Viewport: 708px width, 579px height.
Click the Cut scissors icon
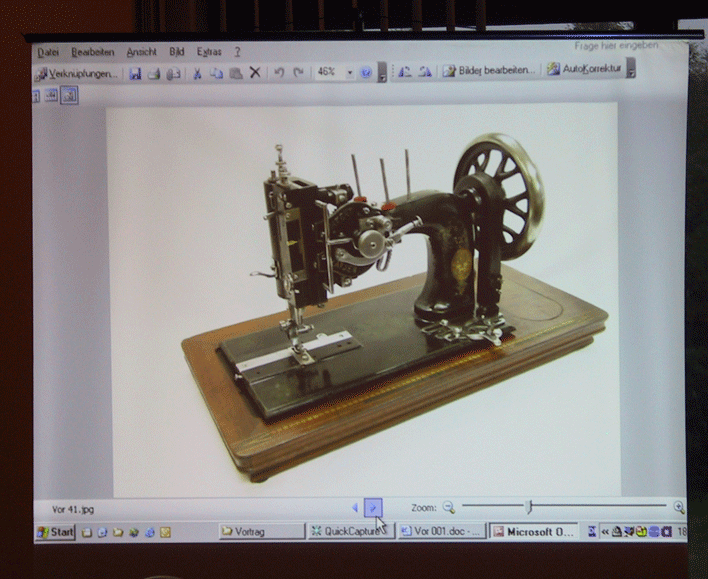[197, 73]
